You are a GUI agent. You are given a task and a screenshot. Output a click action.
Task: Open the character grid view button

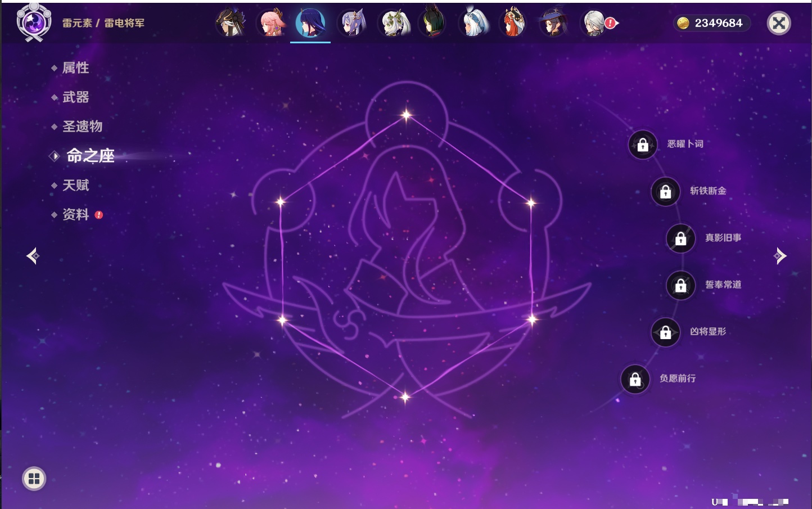click(x=34, y=479)
